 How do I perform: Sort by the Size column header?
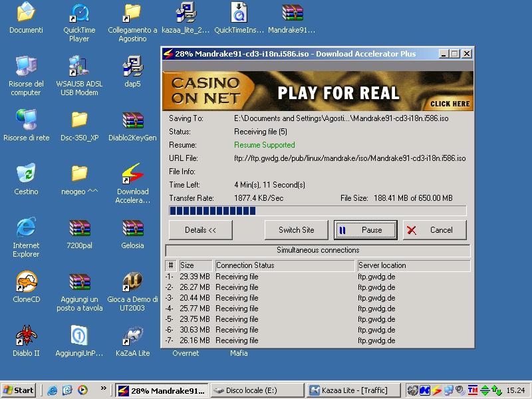coord(195,265)
